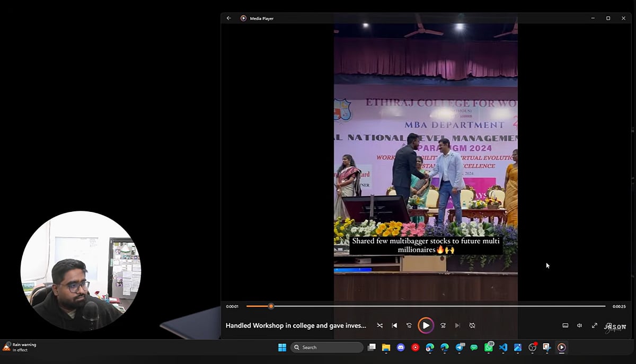Open the Rain warning weather widget

[20, 347]
